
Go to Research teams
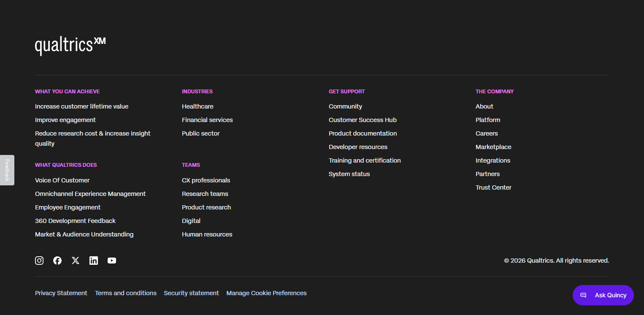point(205,194)
